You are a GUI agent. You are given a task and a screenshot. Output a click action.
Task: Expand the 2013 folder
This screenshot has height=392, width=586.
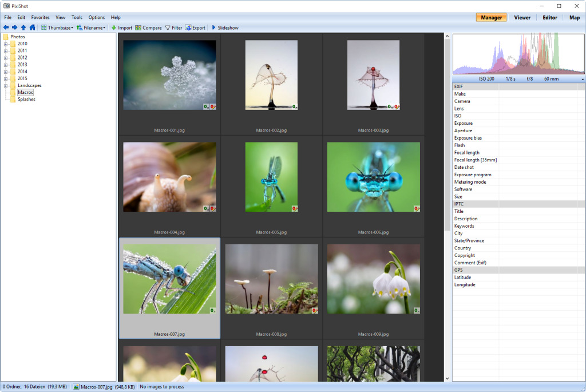(x=6, y=65)
